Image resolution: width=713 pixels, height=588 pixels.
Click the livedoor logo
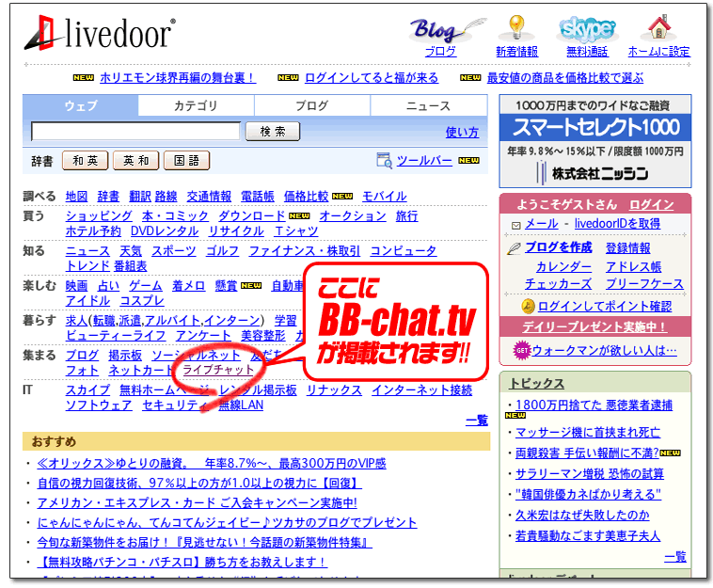coord(100,33)
